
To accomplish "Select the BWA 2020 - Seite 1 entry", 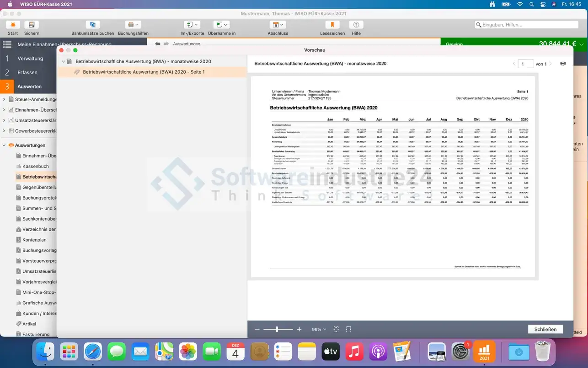I will click(x=144, y=72).
